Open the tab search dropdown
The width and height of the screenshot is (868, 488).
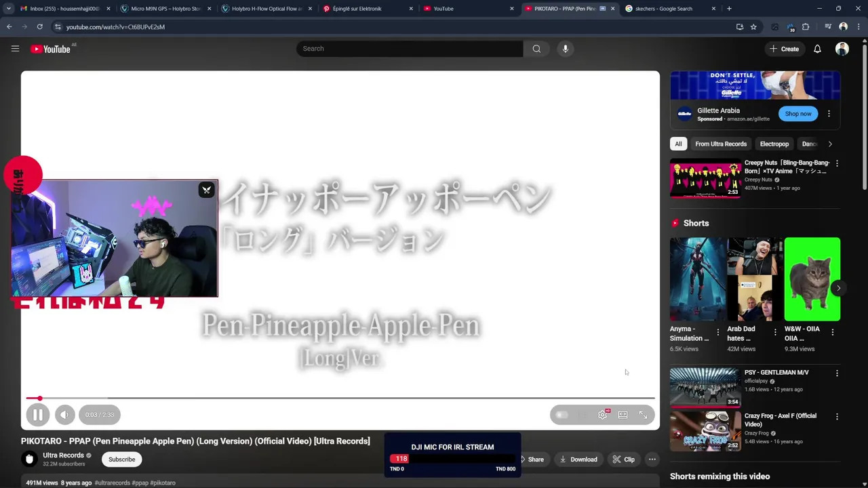(8, 9)
